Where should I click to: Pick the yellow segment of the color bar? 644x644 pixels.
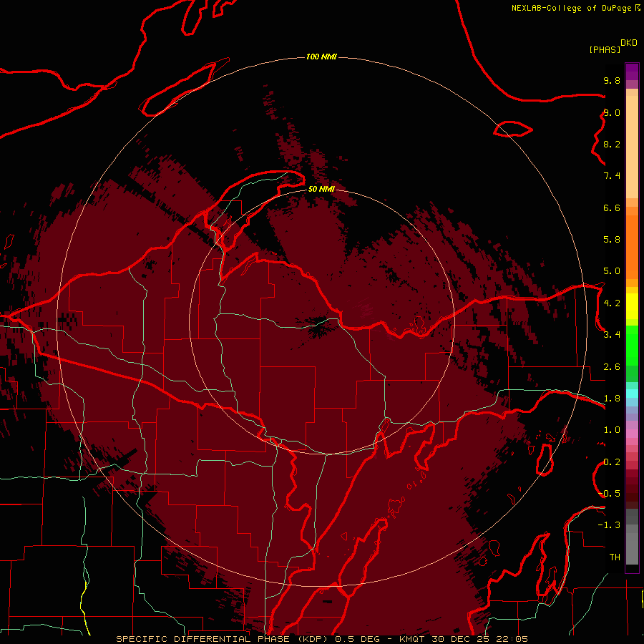pos(632,306)
